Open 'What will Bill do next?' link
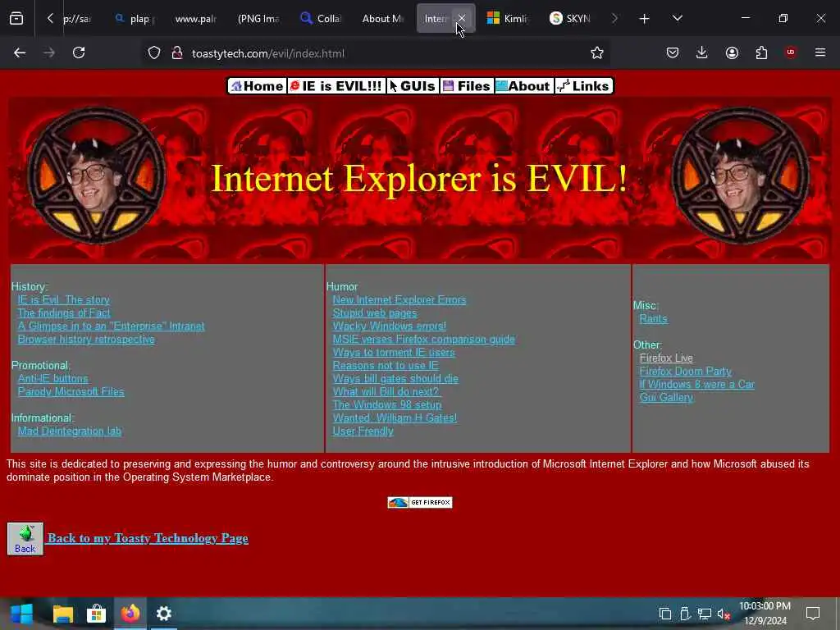Image resolution: width=840 pixels, height=630 pixels. click(386, 391)
